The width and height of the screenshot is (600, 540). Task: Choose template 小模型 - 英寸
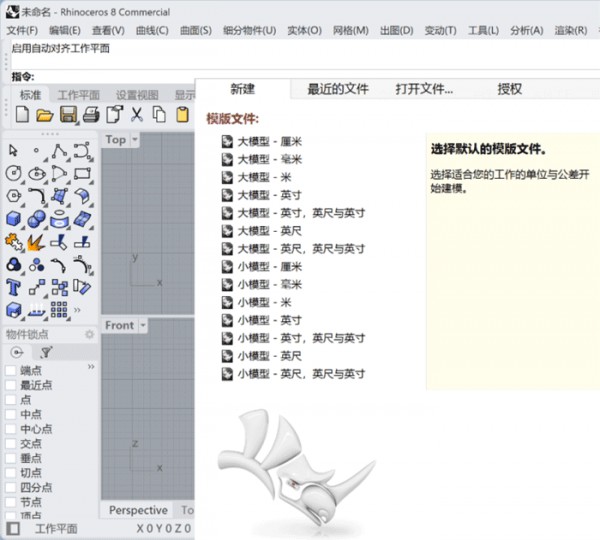[x=262, y=320]
